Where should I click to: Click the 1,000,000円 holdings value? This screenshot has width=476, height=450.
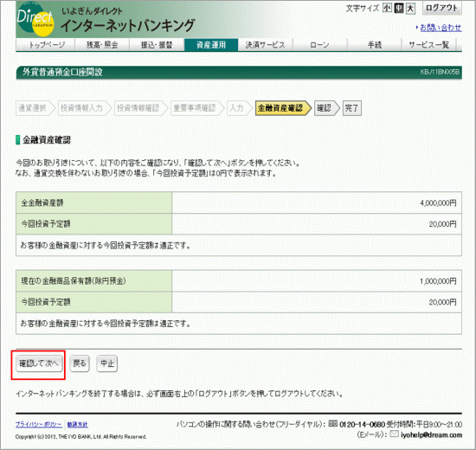[438, 281]
